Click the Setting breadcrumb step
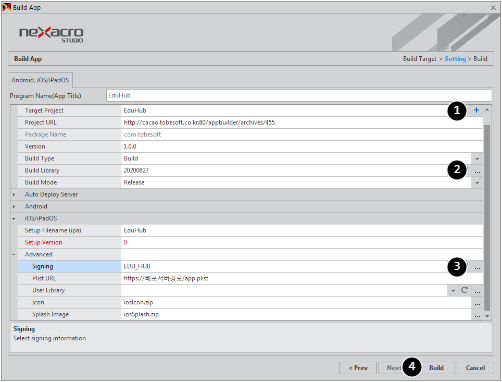 455,59
